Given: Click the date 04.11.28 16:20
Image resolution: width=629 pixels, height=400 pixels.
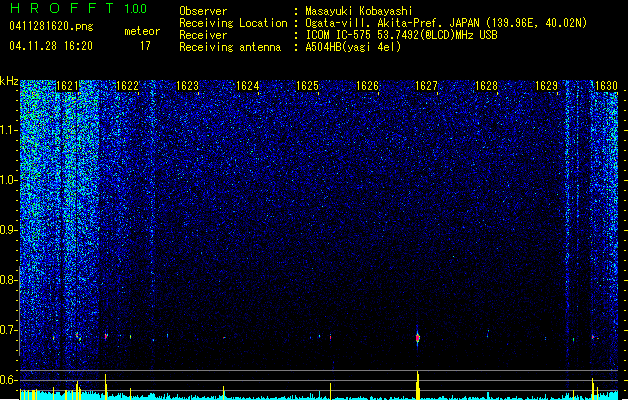Looking at the screenshot, I should pyautogui.click(x=51, y=46).
